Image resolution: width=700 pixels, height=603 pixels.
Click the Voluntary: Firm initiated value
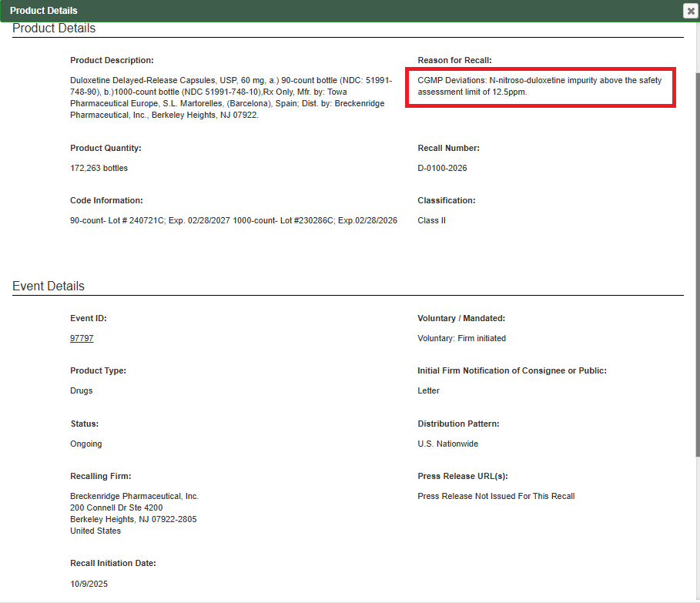pos(461,338)
